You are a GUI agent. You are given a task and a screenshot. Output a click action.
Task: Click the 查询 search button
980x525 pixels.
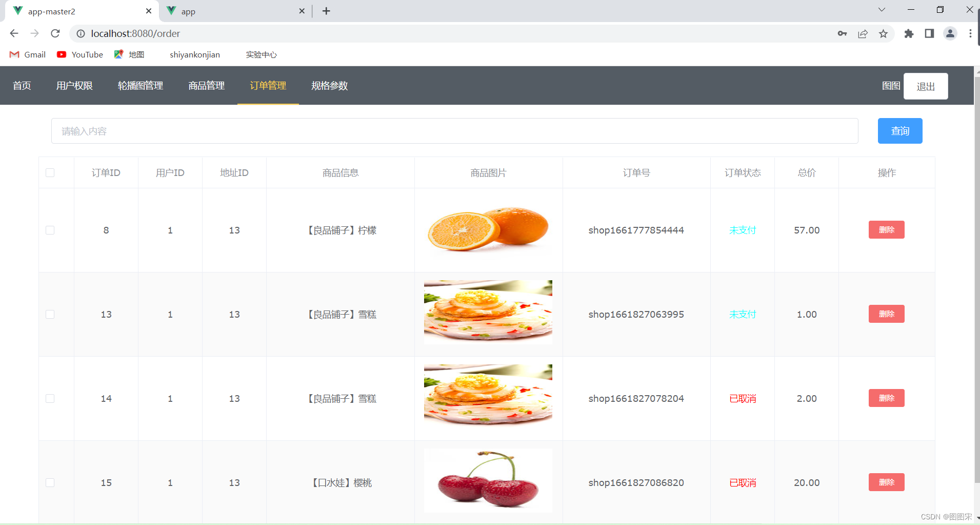click(x=900, y=131)
